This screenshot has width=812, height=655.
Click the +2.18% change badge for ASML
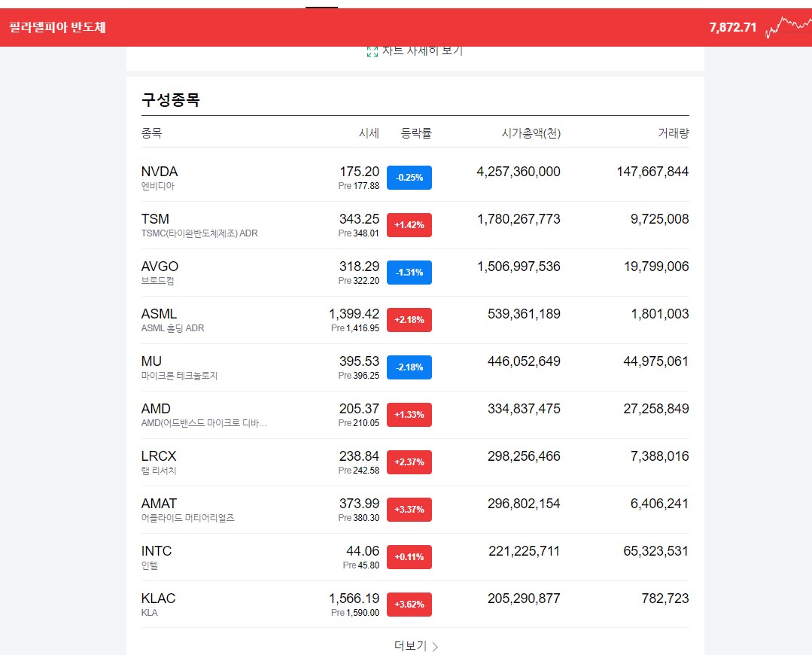409,320
